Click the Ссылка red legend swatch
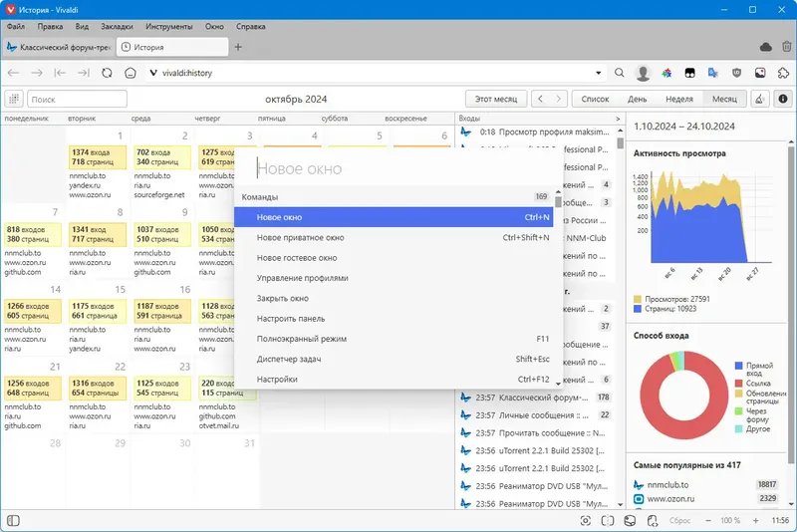This screenshot has width=797, height=532. (x=739, y=384)
